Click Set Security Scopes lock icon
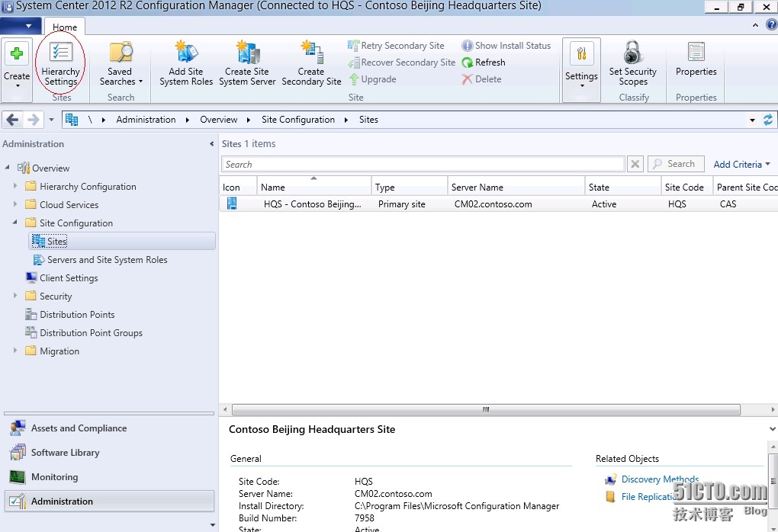Viewport: 778px width, 532px height. (632, 52)
